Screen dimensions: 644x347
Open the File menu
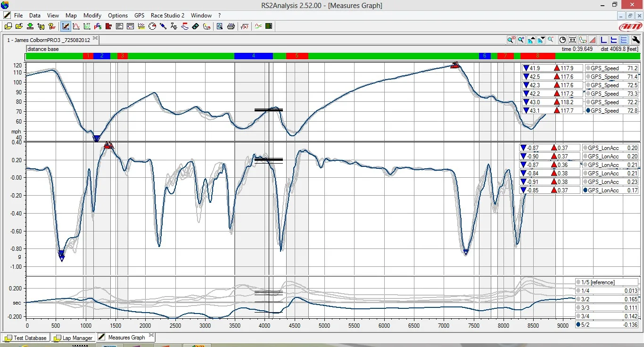(x=18, y=16)
